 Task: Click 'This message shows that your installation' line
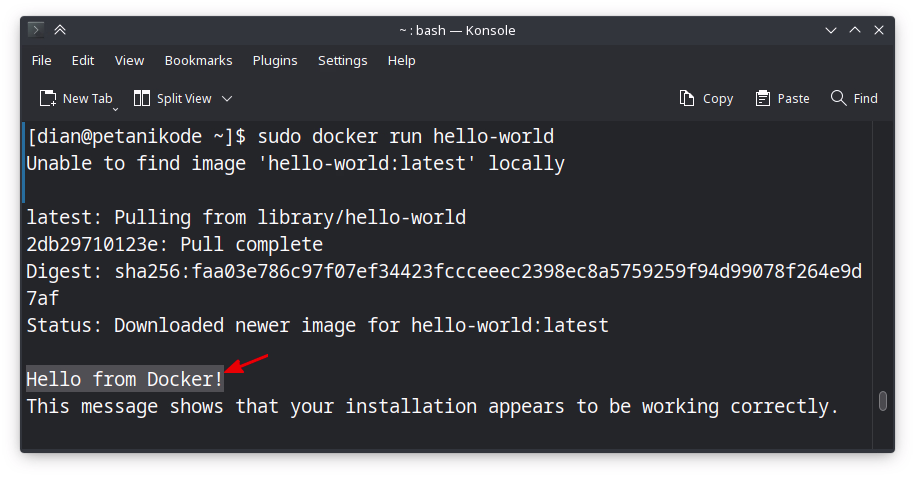[x=432, y=406]
